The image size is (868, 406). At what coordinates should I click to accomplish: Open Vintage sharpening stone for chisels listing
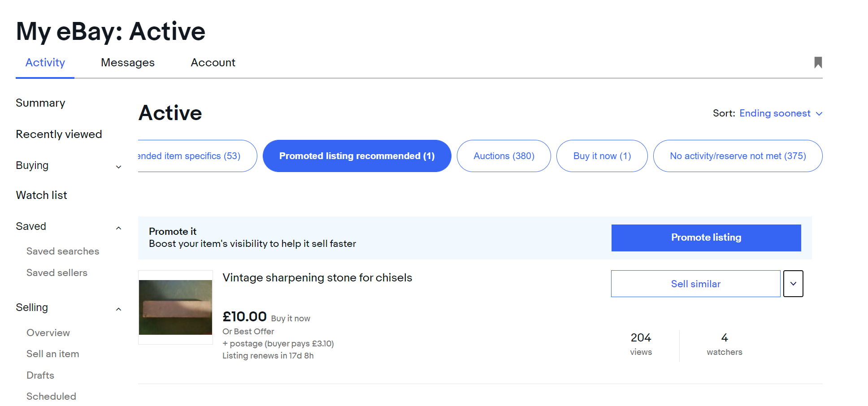(317, 278)
